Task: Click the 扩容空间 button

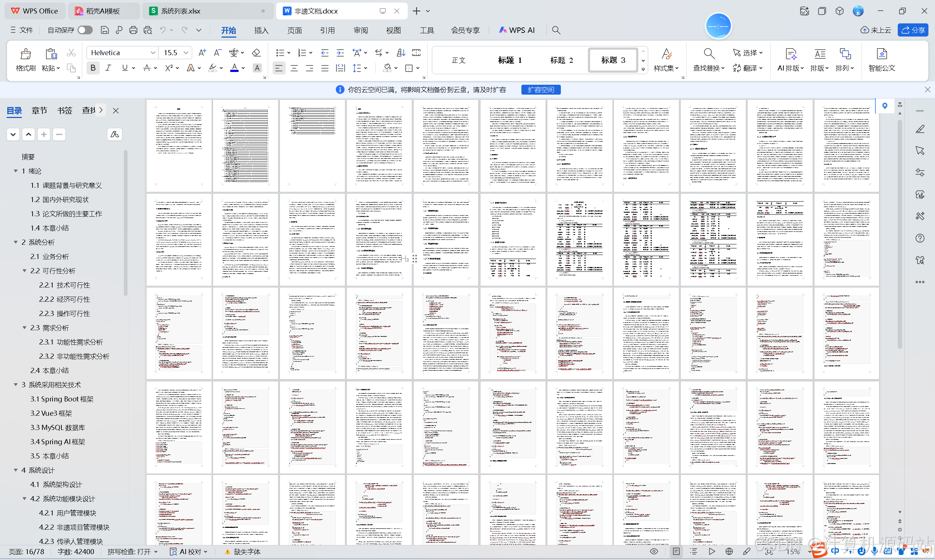Action: point(540,89)
